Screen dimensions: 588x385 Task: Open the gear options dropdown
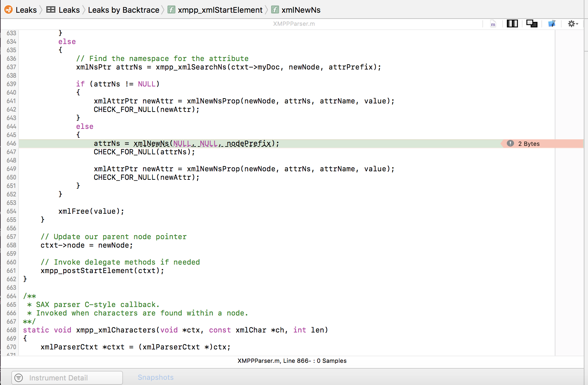573,23
